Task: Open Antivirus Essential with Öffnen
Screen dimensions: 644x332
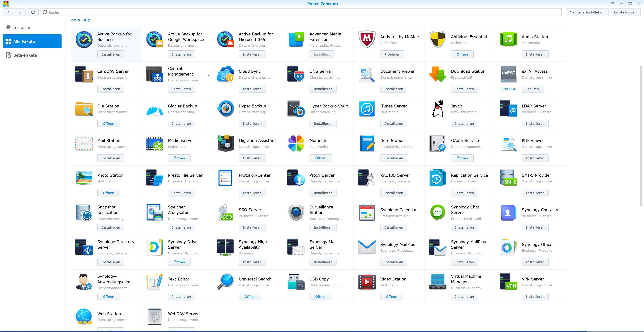Action: point(462,54)
